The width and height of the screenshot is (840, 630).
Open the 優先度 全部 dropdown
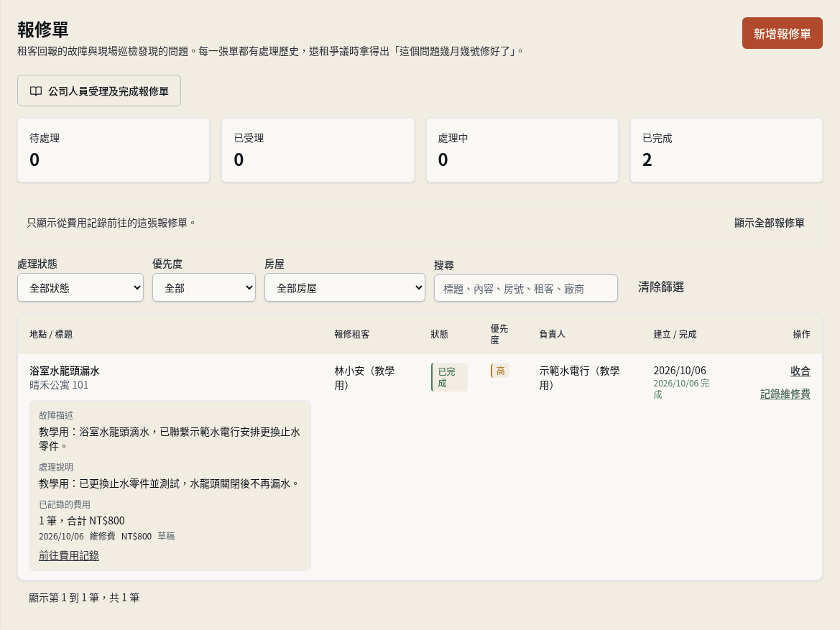(204, 287)
